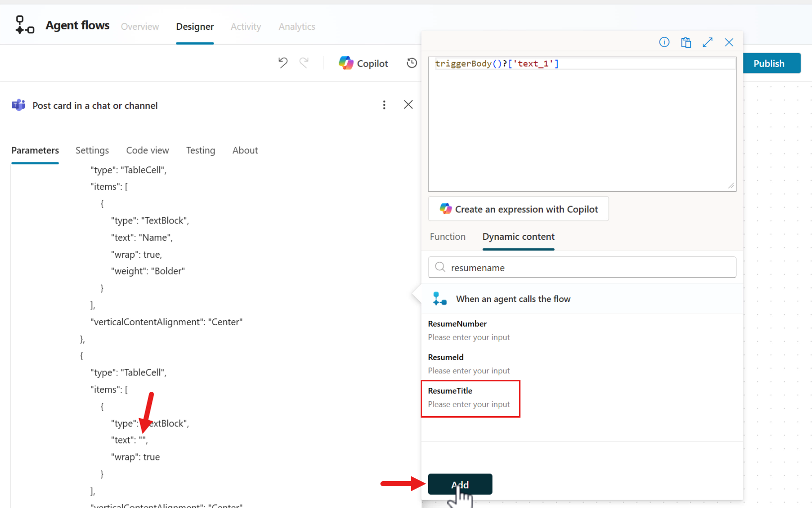The image size is (812, 508).
Task: Open the version history clock icon
Action: tap(412, 63)
